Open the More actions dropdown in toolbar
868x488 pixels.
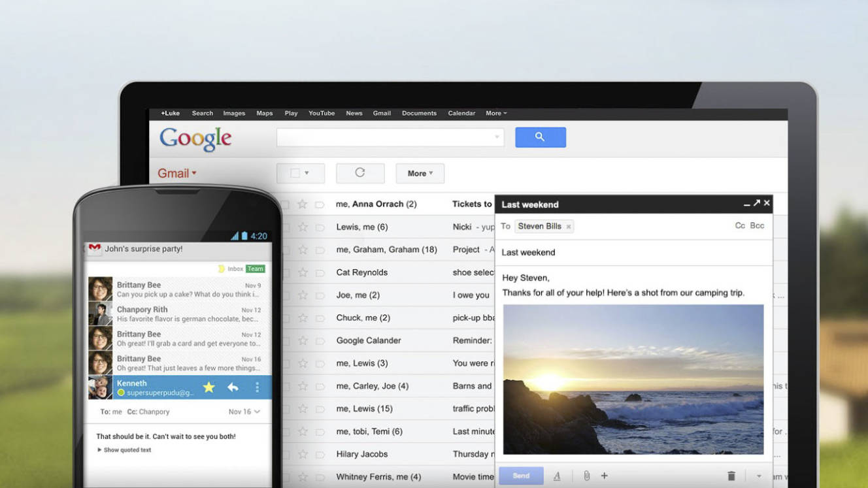[x=420, y=173]
